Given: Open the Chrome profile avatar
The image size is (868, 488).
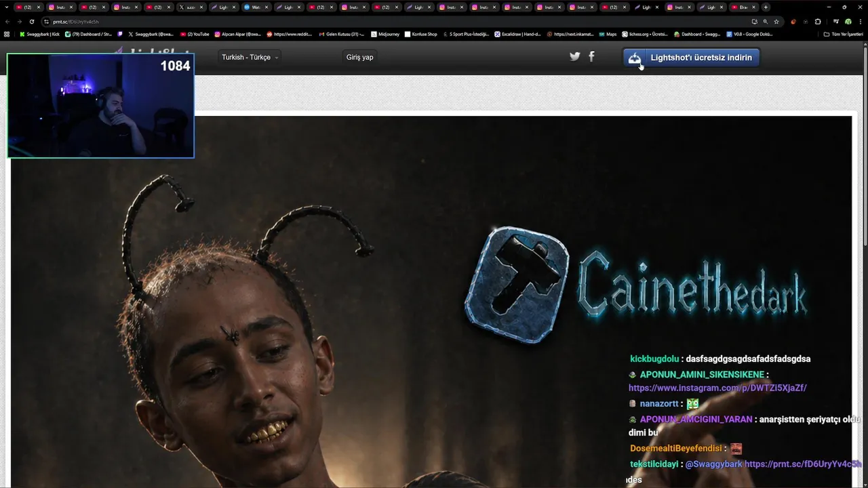Looking at the screenshot, I should tap(848, 22).
